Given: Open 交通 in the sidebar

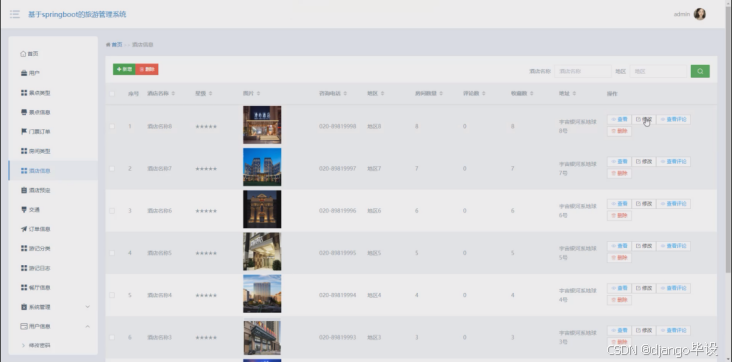Looking at the screenshot, I should [x=53, y=209].
